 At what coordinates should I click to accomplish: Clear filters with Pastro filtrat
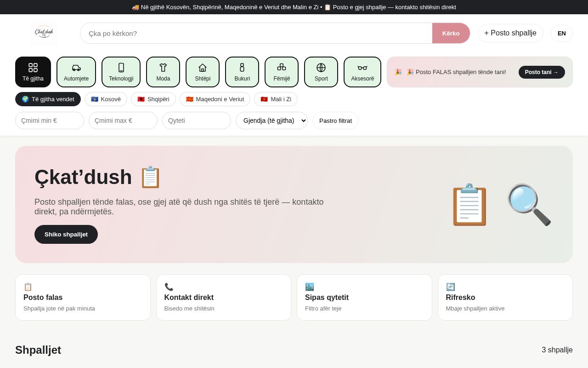click(x=335, y=121)
